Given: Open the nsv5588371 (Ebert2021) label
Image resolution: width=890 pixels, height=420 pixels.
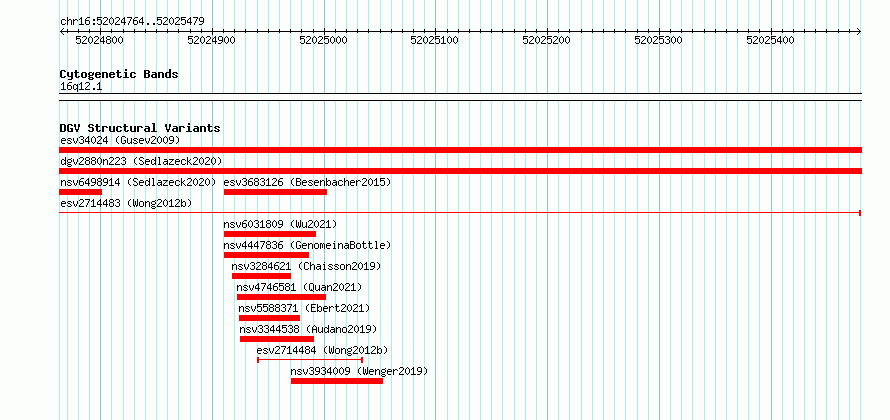Looking at the screenshot, I should (x=304, y=308).
